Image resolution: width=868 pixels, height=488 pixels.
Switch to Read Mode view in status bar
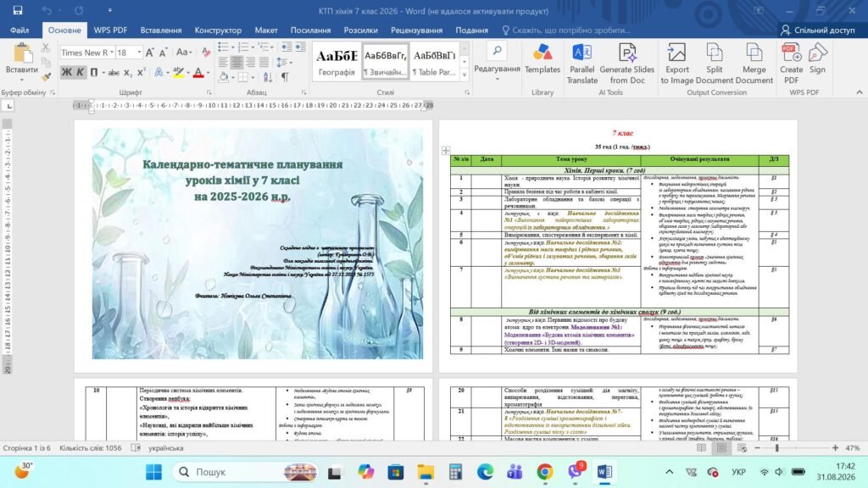click(701, 447)
